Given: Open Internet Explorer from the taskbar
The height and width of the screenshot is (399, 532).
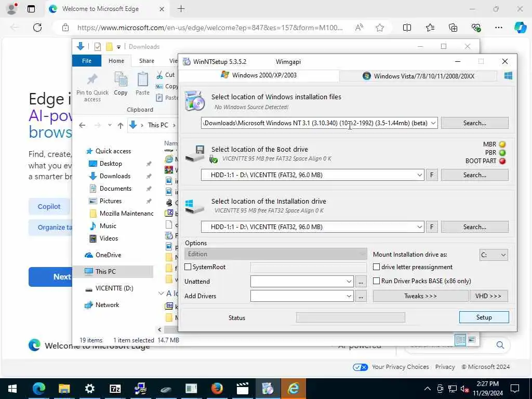Looking at the screenshot, I should click(x=293, y=389).
